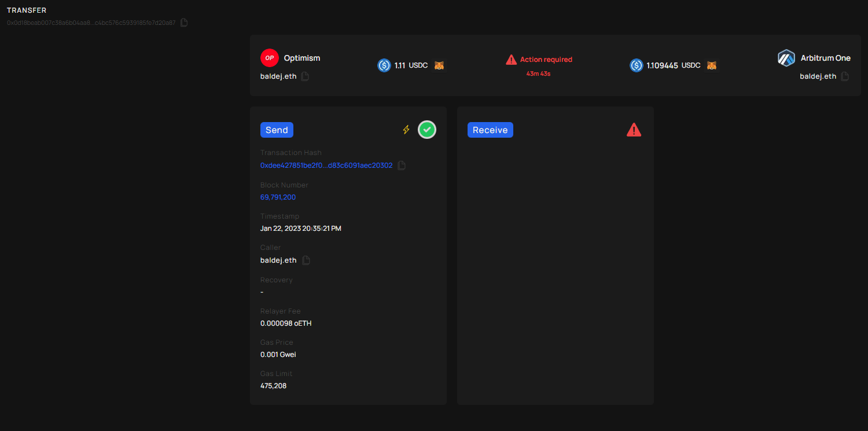Copy the Caller address baldej.eth
The image size is (868, 431).
tap(306, 260)
